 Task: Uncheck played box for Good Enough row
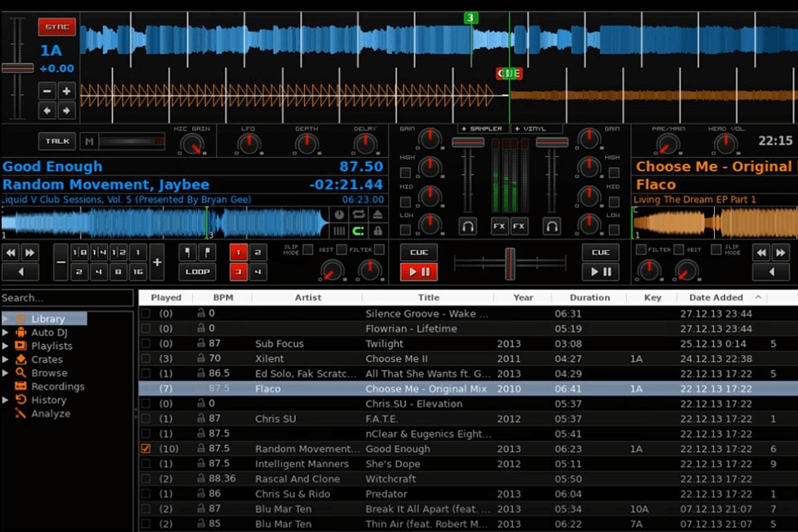pyautogui.click(x=145, y=449)
